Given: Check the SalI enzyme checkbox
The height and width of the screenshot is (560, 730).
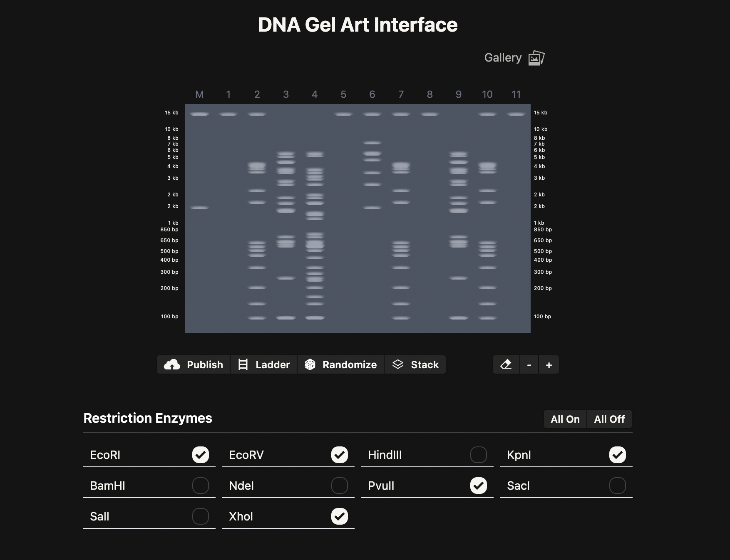Looking at the screenshot, I should (200, 516).
